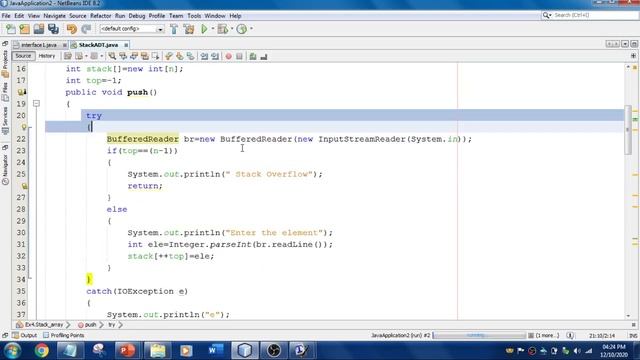Click the Uncomment icon in editor toolbar
640x360 pixels.
[x=264, y=56]
